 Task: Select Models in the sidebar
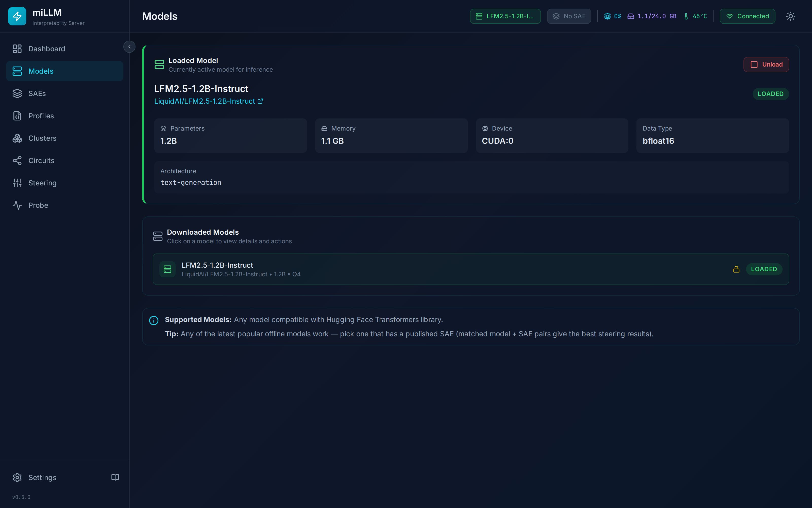click(x=64, y=71)
